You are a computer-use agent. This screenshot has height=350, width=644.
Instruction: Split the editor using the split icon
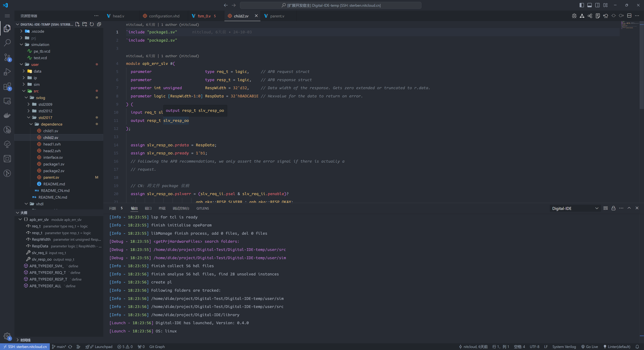630,16
